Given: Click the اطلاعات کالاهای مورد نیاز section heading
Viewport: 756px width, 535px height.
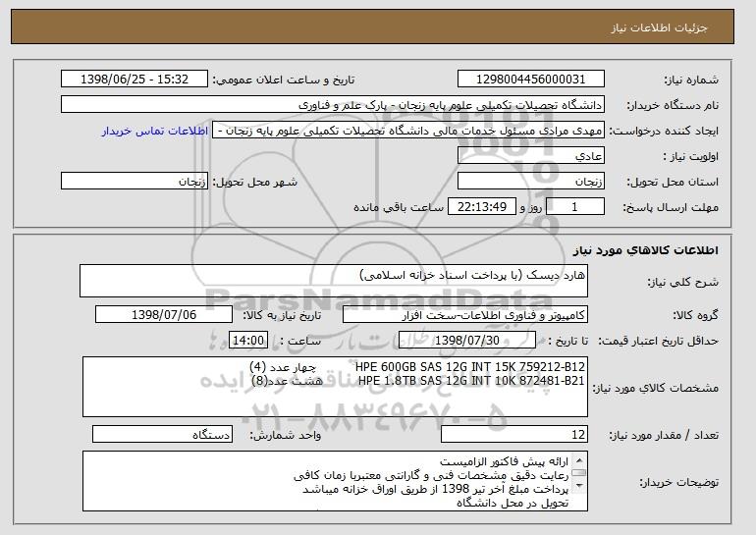Looking at the screenshot, I should click(646, 250).
